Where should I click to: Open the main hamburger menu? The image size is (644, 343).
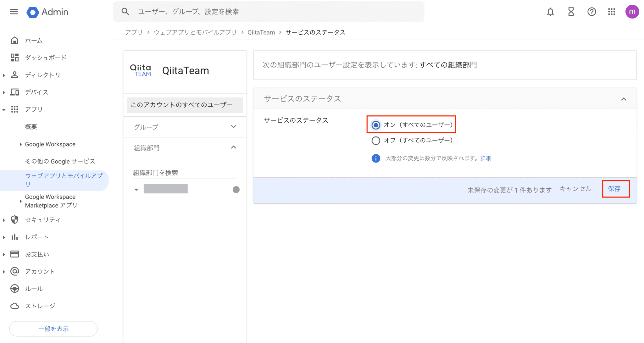14,12
